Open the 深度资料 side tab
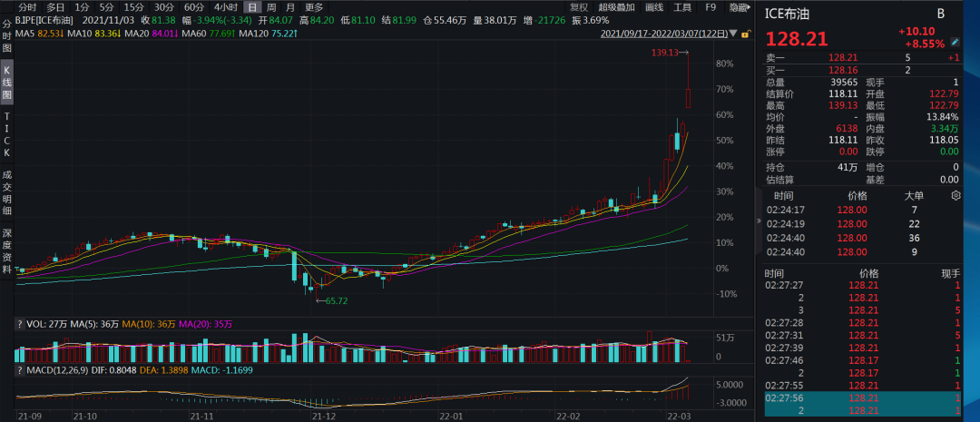980x422 pixels. click(x=7, y=250)
